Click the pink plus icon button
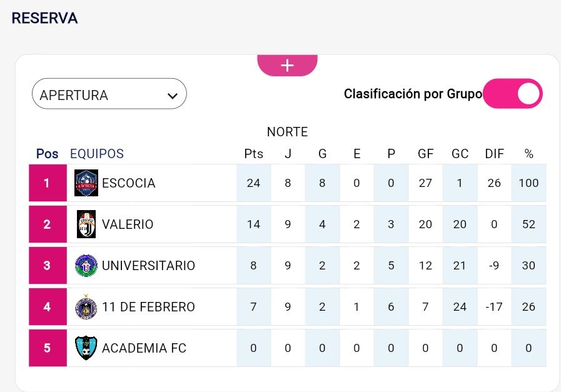561x392 pixels. tap(287, 65)
